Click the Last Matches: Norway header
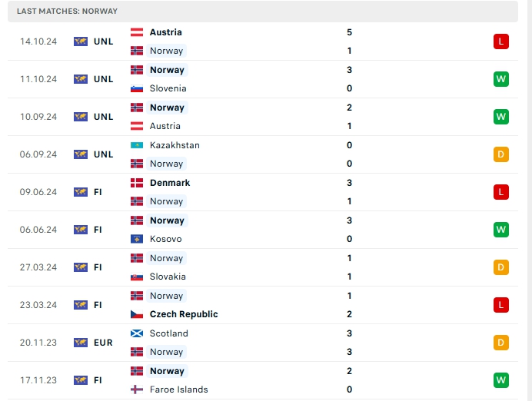The width and height of the screenshot is (532, 401). pos(67,12)
